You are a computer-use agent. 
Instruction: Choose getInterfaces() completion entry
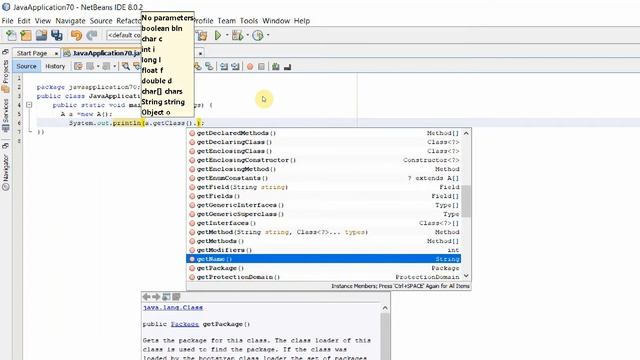coord(323,223)
